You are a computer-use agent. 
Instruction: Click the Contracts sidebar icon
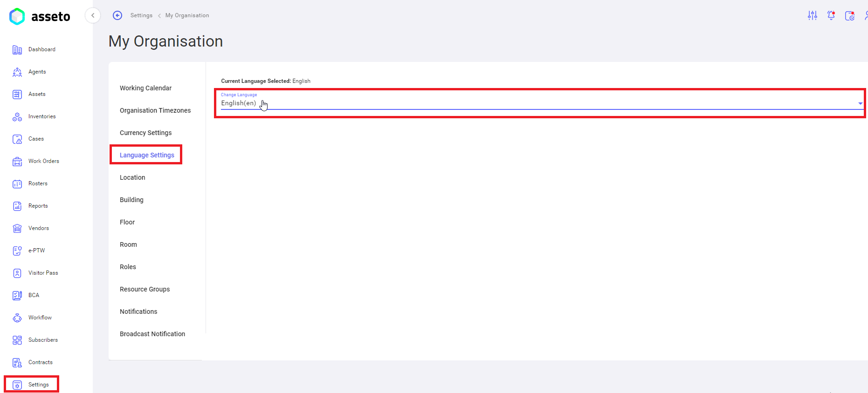tap(17, 362)
